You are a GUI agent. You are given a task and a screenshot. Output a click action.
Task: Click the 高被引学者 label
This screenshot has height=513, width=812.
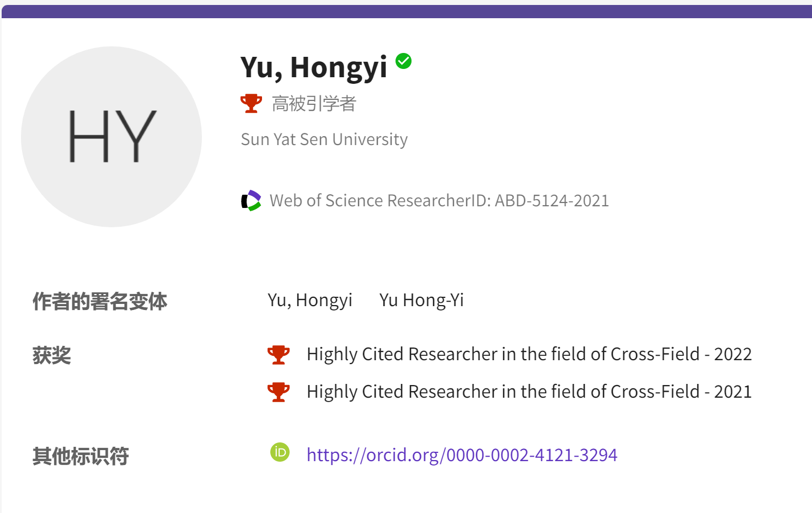pos(314,104)
